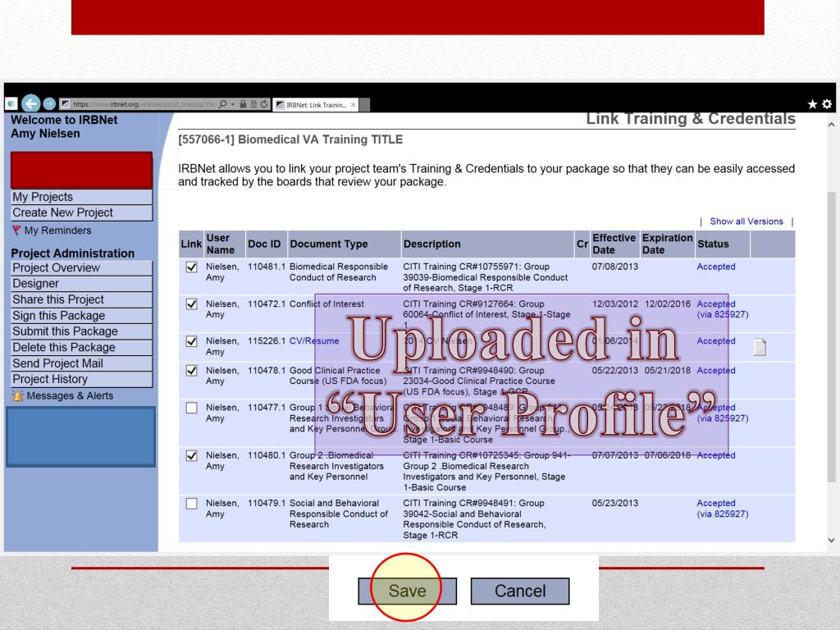Open My Reminders link
The width and height of the screenshot is (840, 630).
(x=58, y=231)
